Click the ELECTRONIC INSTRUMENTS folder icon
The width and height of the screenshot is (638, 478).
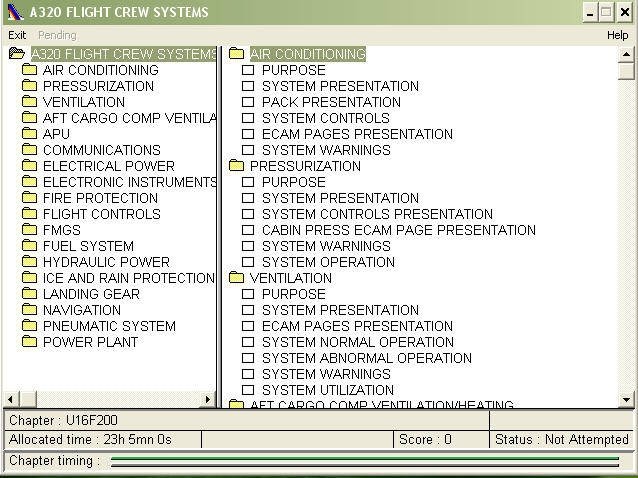tap(29, 181)
